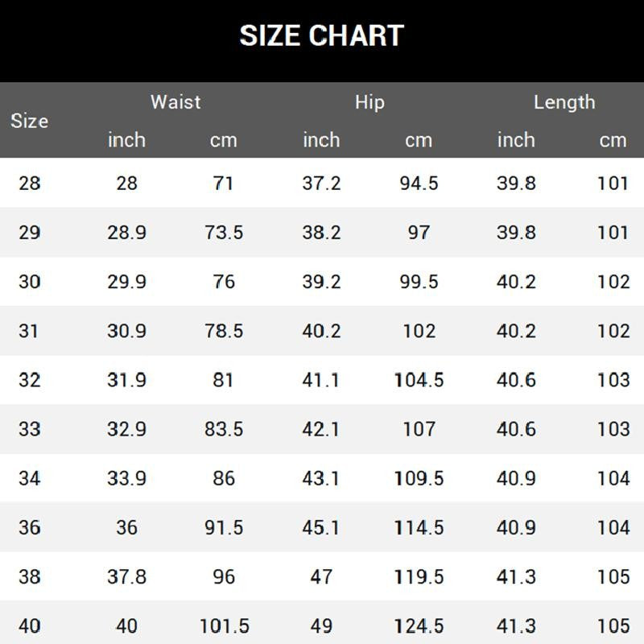Viewport: 644px width, 644px height.
Task: Select size 40 row label
Action: 29,625
